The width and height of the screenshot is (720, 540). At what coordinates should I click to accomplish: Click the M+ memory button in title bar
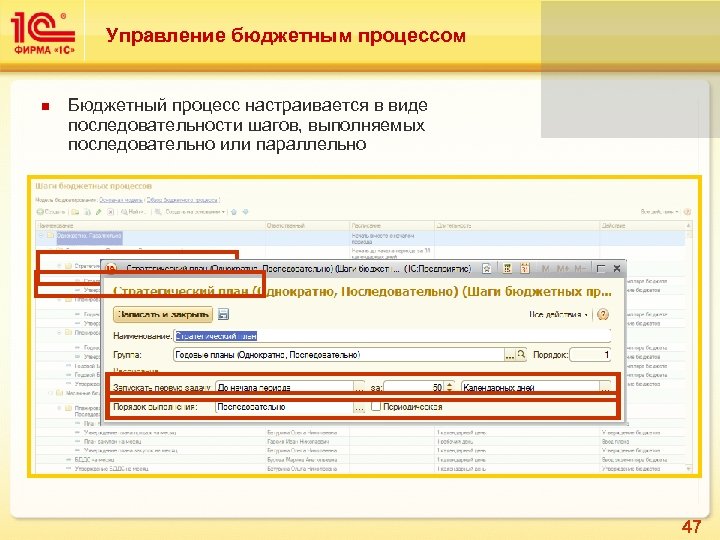(x=562, y=269)
